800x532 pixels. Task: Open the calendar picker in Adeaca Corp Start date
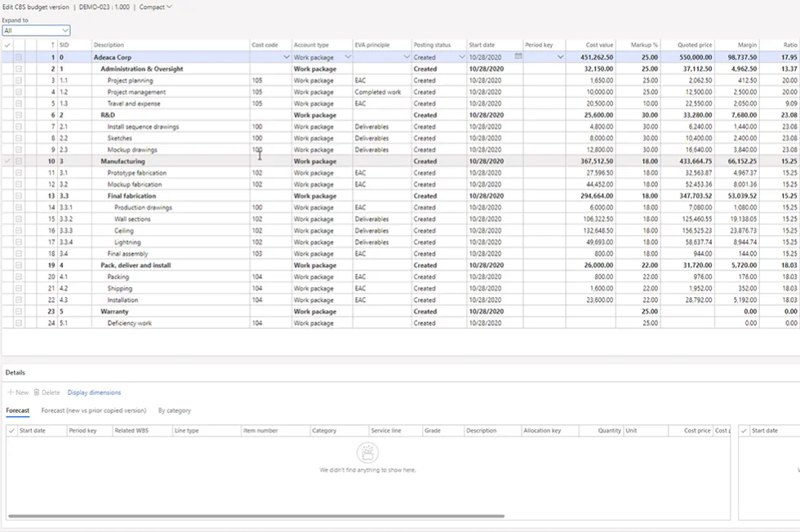click(x=518, y=56)
